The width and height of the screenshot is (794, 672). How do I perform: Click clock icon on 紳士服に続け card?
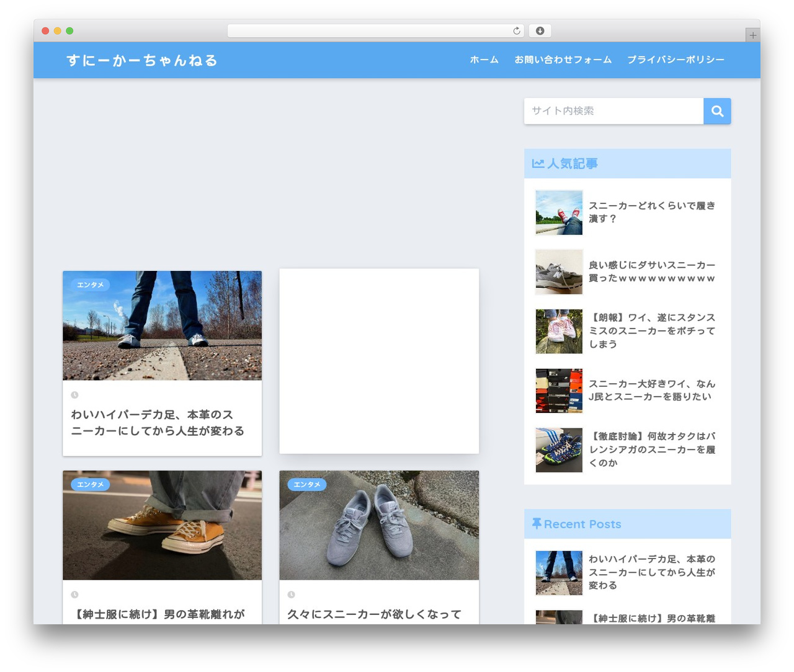74,595
